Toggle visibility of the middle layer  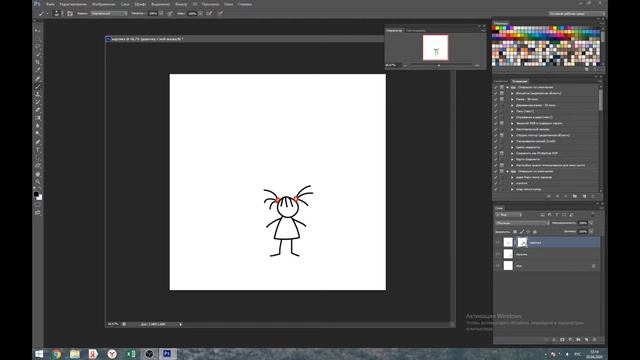498,254
